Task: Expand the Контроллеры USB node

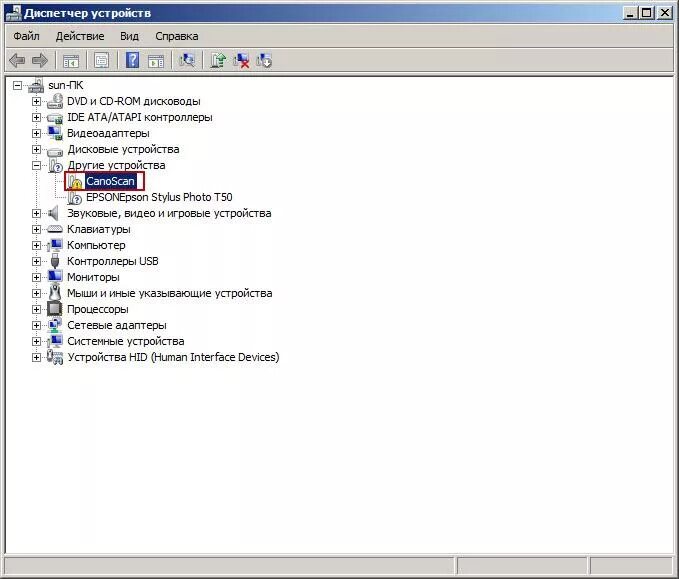Action: [36, 262]
